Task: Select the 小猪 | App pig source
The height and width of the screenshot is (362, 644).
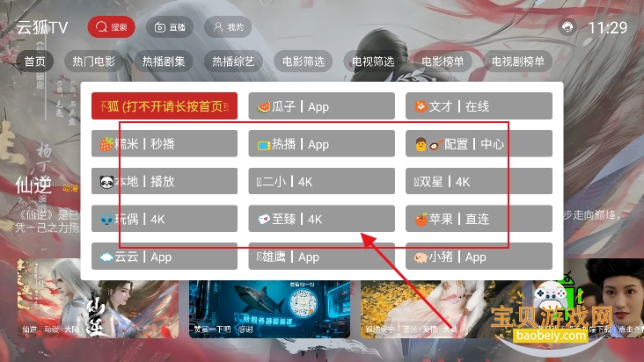Action: (x=479, y=257)
